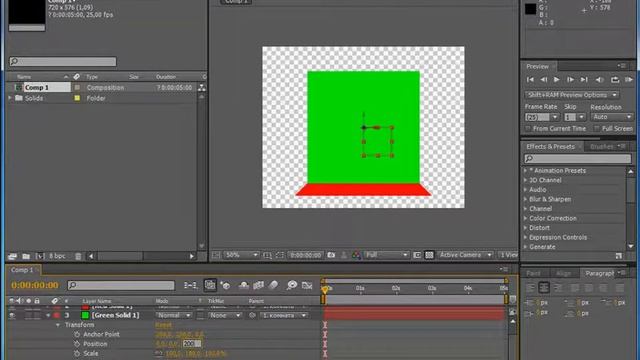Image resolution: width=640 pixels, height=360 pixels.
Task: Click the New Composition icon in Project panel
Action: 40,256
